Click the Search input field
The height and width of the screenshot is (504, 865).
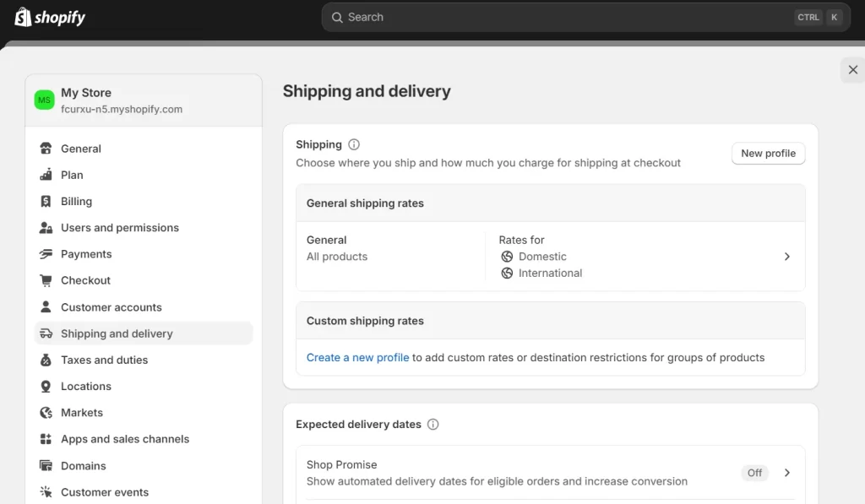[x=558, y=17]
